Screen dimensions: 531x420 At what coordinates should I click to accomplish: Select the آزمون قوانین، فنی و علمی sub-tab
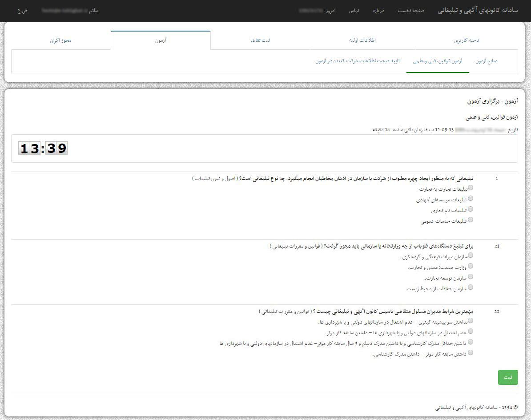(438, 61)
